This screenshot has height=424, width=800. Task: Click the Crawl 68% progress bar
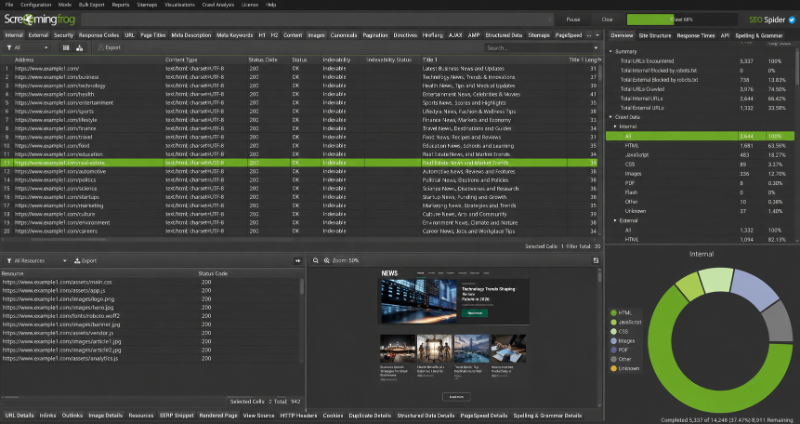[x=682, y=20]
